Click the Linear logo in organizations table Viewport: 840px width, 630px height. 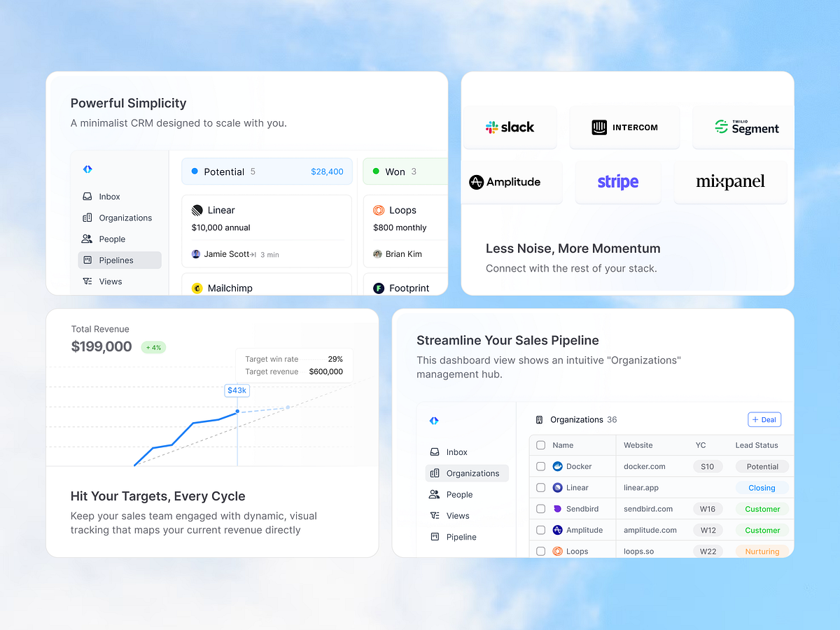pos(558,487)
